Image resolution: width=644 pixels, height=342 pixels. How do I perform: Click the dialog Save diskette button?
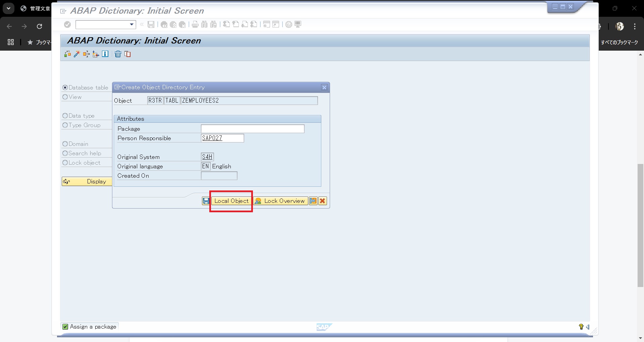[206, 201]
